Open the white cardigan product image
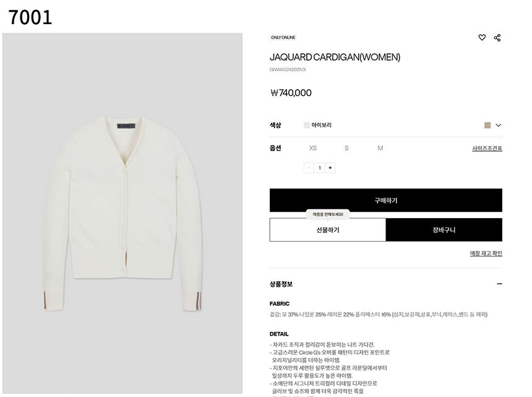 [122, 213]
